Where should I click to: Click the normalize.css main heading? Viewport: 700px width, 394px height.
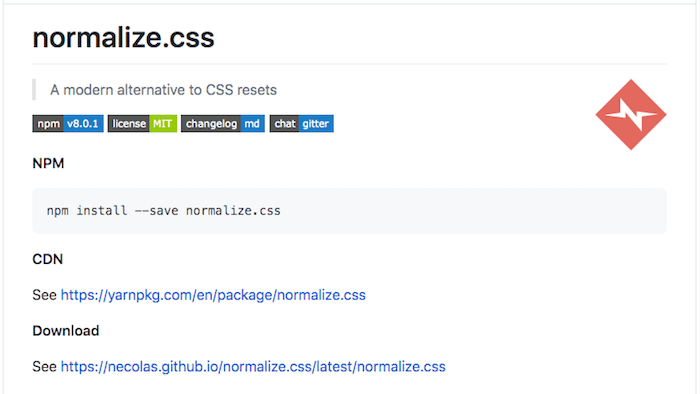123,37
